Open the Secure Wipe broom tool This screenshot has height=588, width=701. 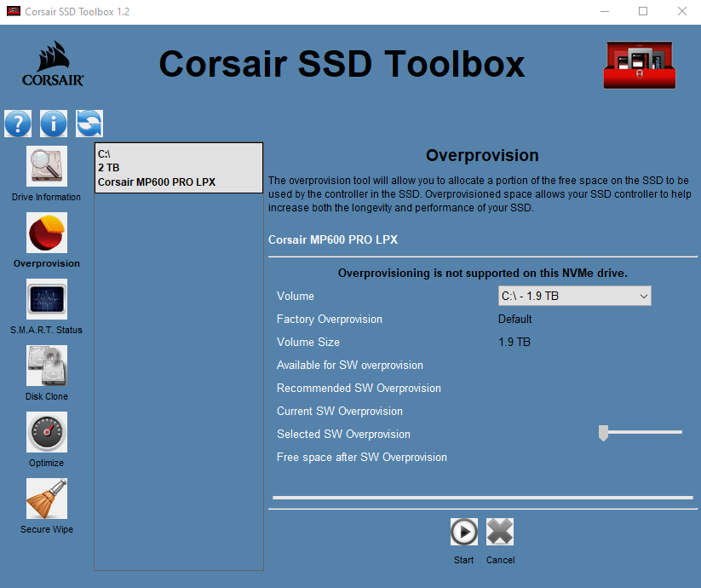47,499
